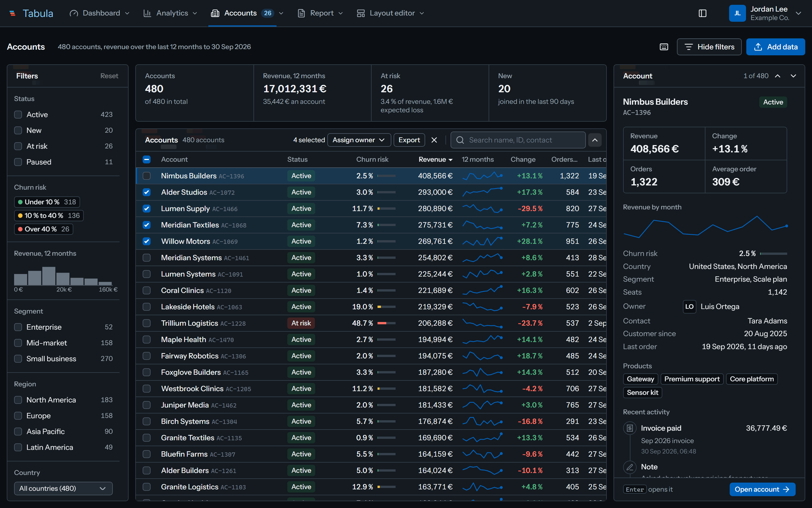
Task: Expand the Jordan Lee user menu chevron
Action: (x=798, y=13)
